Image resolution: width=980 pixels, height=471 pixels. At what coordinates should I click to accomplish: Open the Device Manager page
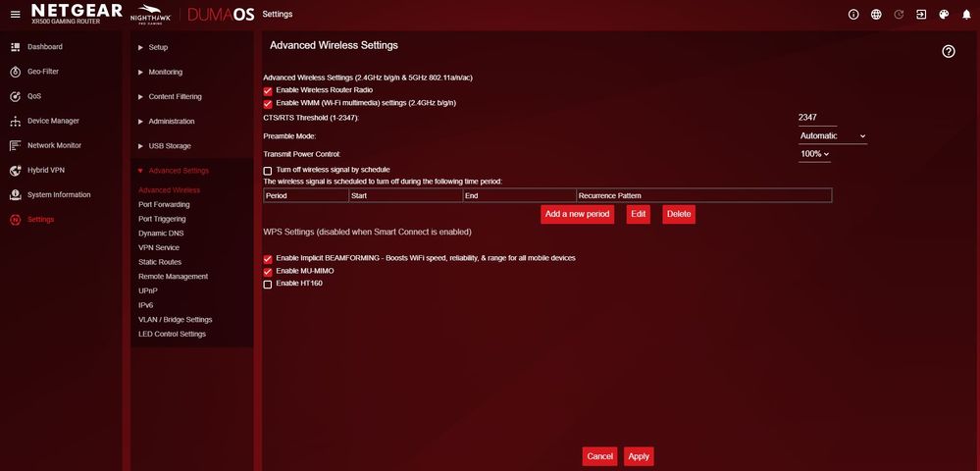(x=53, y=121)
